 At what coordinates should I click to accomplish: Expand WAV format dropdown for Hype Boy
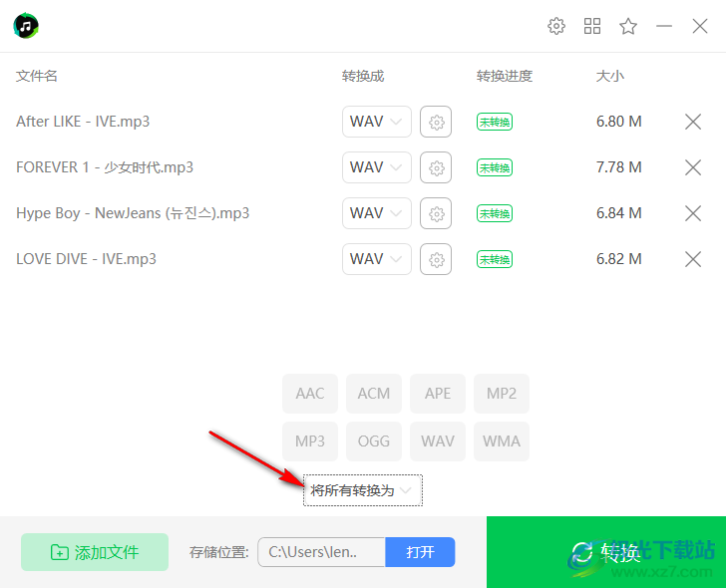coord(377,213)
